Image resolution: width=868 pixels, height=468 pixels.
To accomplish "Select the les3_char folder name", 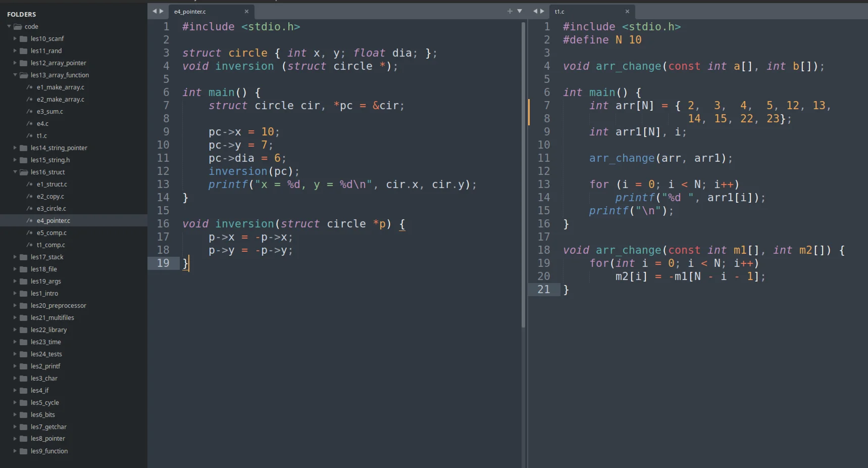I will click(x=44, y=379).
